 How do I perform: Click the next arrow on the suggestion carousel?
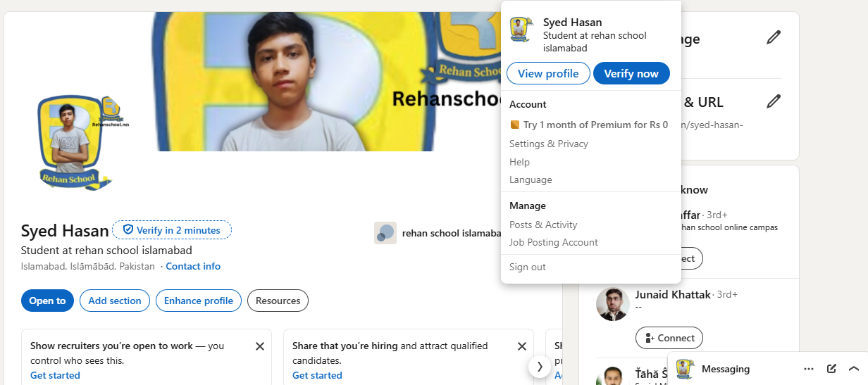pyautogui.click(x=540, y=366)
